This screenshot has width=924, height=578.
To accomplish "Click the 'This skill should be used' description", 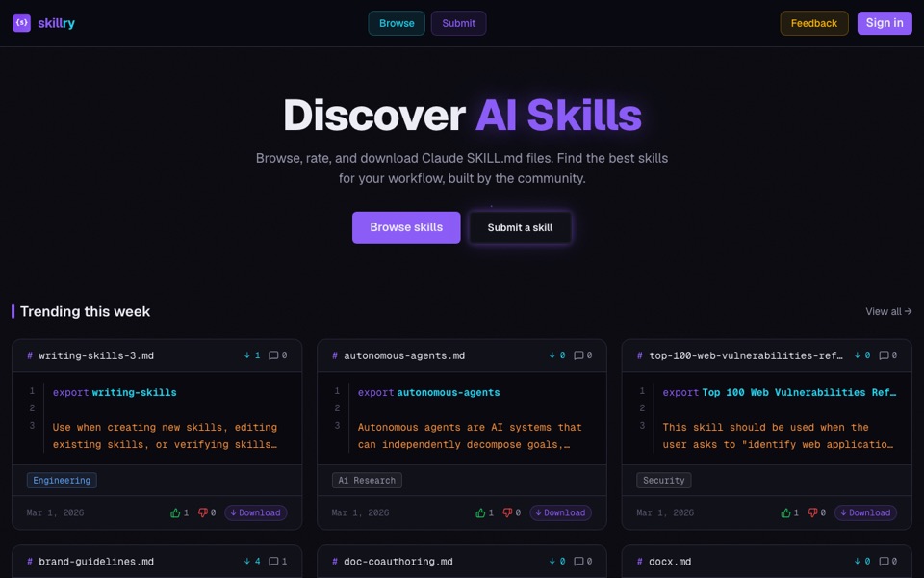I will tap(778, 435).
